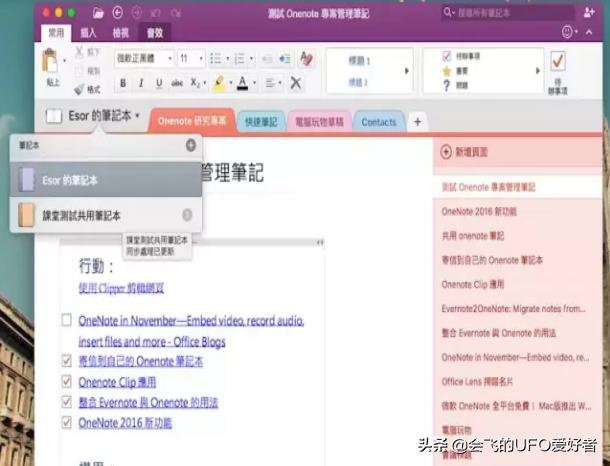Open the Onenote 研究專案 section tab
Image resolution: width=610 pixels, height=466 pixels.
pyautogui.click(x=192, y=121)
